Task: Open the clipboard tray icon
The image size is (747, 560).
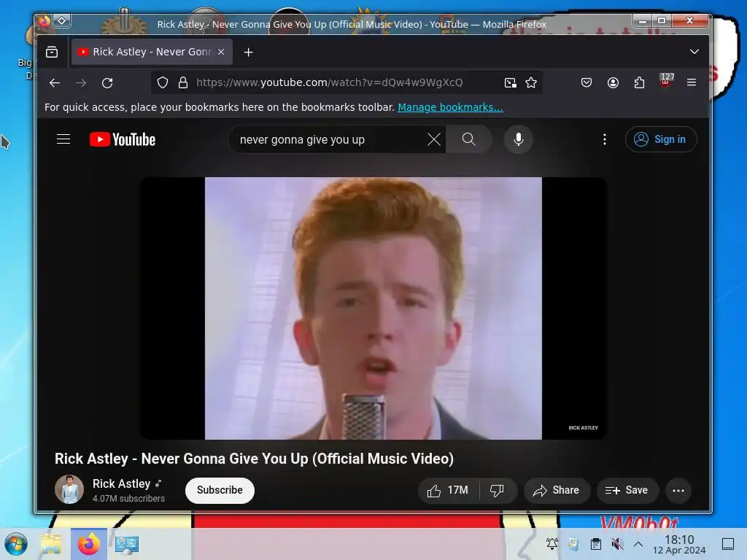Action: (x=595, y=544)
